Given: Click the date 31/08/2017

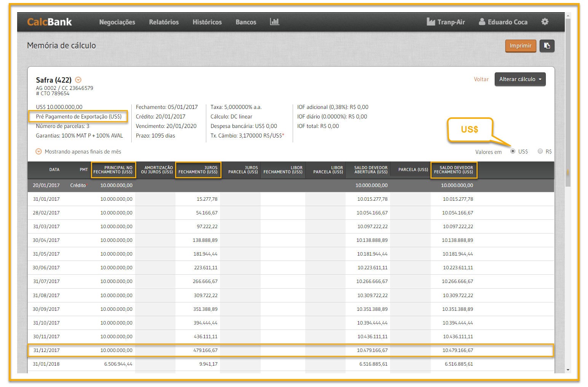Looking at the screenshot, I should pos(46,296).
